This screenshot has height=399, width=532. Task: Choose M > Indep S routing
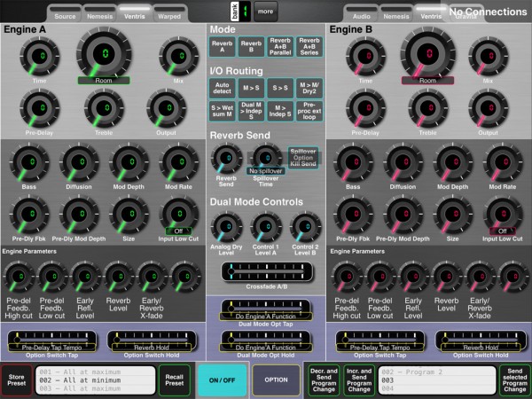(280, 112)
